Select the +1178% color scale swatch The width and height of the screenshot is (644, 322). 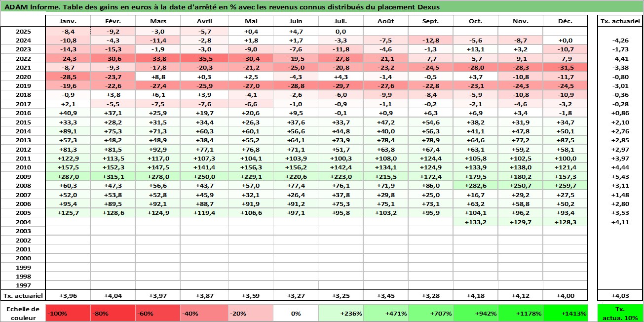point(521,313)
